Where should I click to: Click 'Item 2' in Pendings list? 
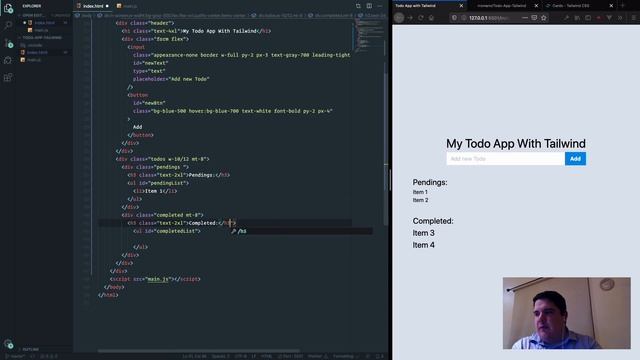420,200
